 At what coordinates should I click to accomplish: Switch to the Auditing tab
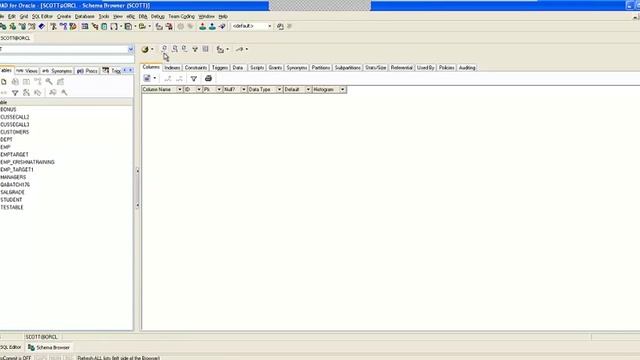[x=467, y=68]
